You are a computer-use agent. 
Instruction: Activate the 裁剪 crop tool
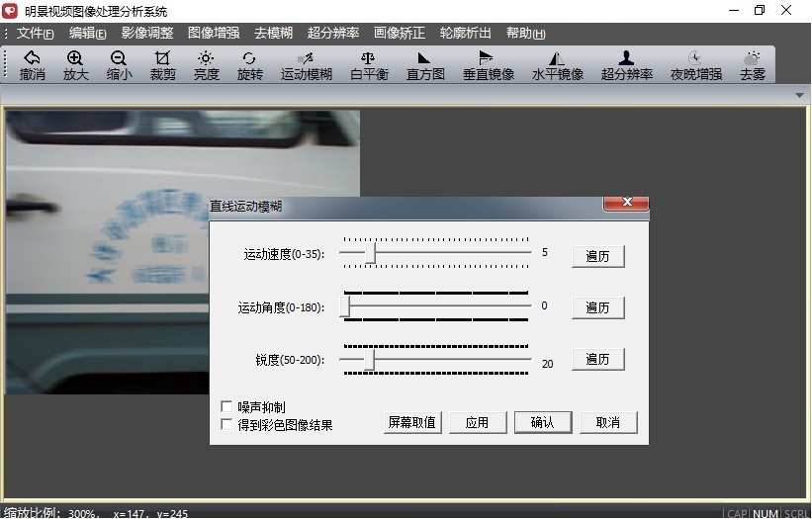click(162, 65)
